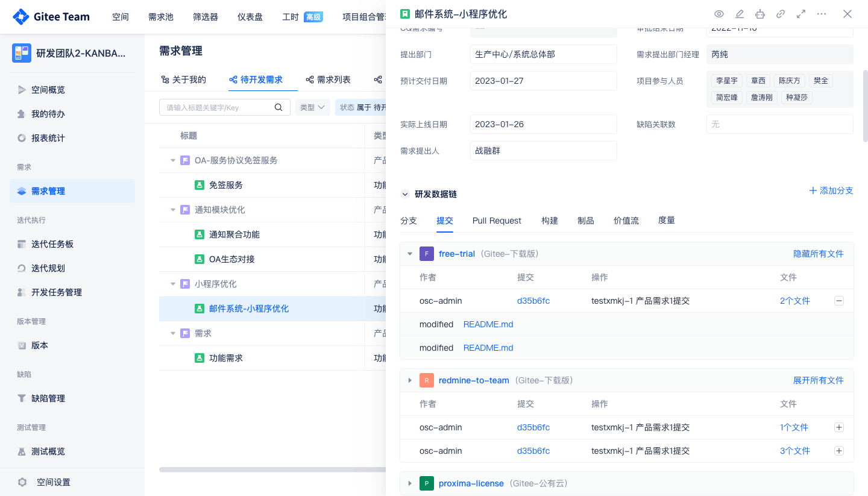Expand files of the 1个文件 commit row

point(838,427)
